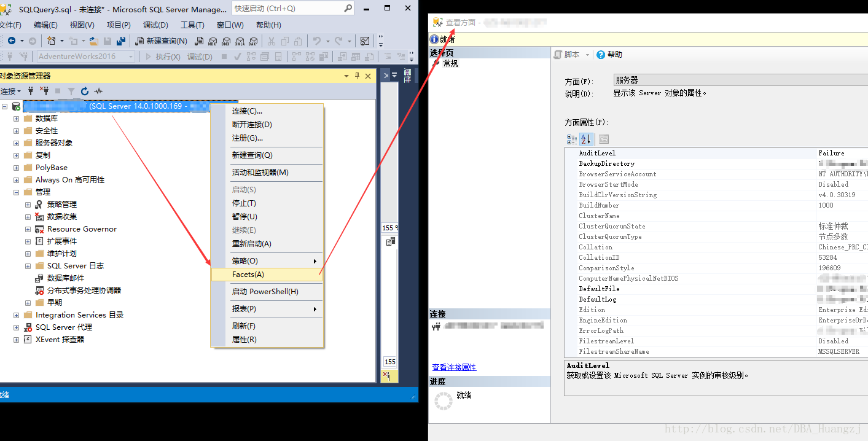The width and height of the screenshot is (868, 441).
Task: Choose 新建查询(Q) in context menu
Action: (x=267, y=155)
